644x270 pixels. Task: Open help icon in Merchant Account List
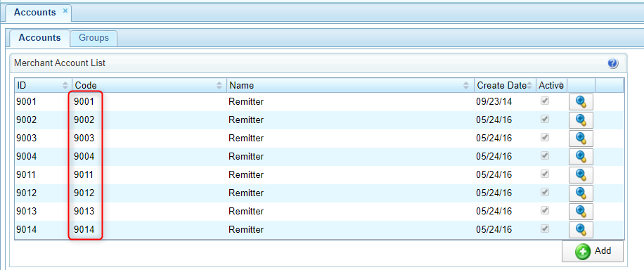[x=612, y=63]
